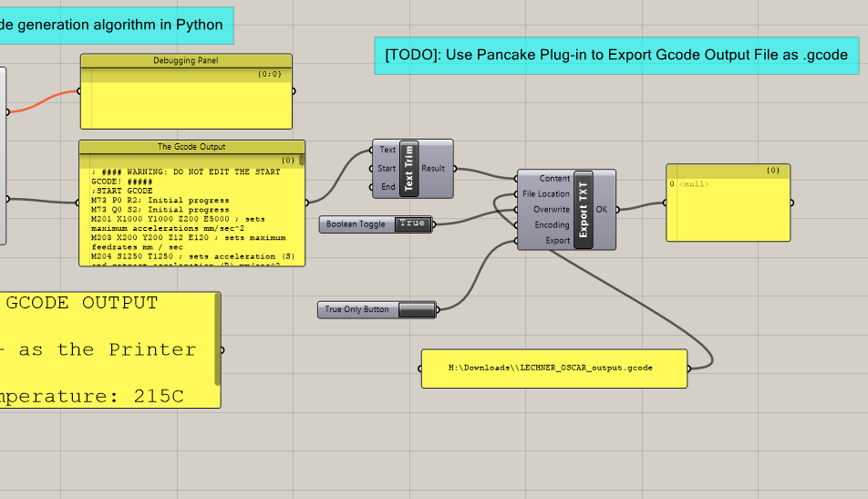The height and width of the screenshot is (499, 868).
Task: Click the Content input on Export TXT
Action: [x=554, y=178]
